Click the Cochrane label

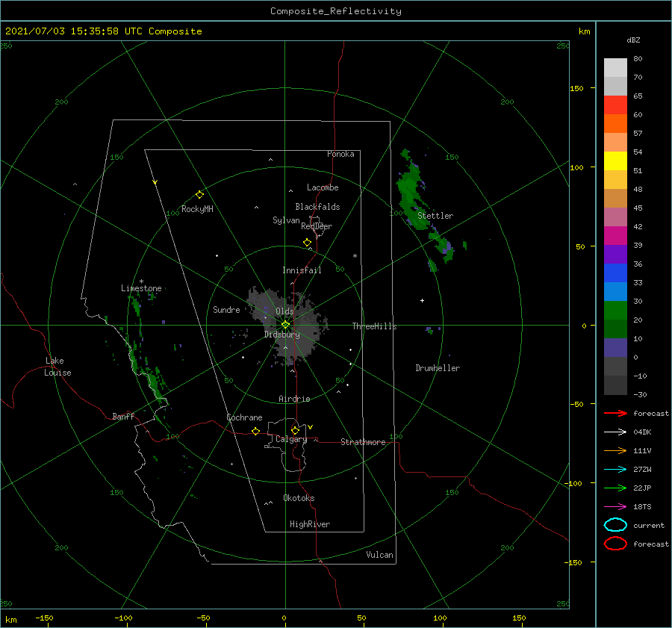pos(244,417)
